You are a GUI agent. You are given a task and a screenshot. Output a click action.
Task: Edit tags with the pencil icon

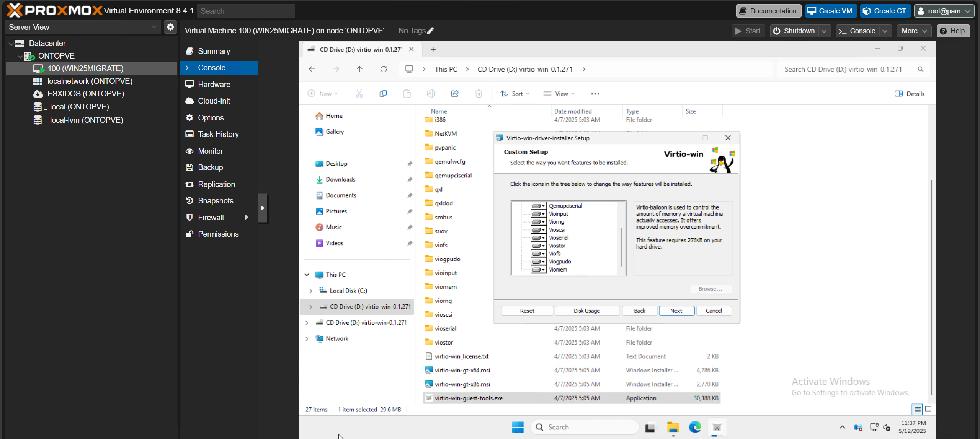pyautogui.click(x=430, y=31)
